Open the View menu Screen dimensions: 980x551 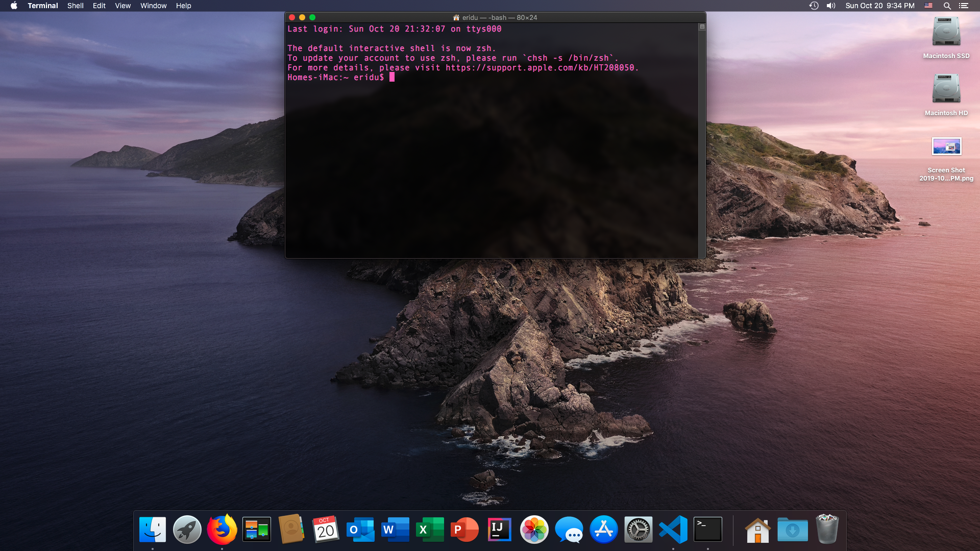coord(122,6)
